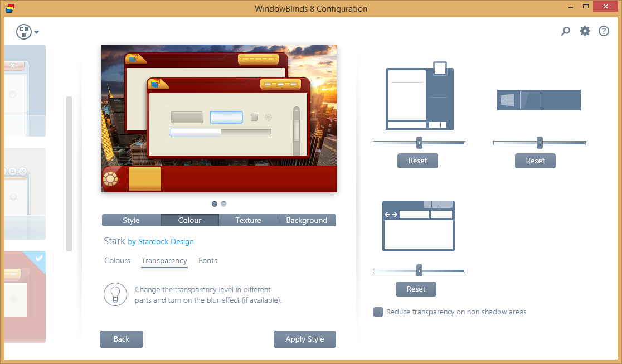Open the Fonts sub-tab
The width and height of the screenshot is (622, 364).
(x=208, y=260)
